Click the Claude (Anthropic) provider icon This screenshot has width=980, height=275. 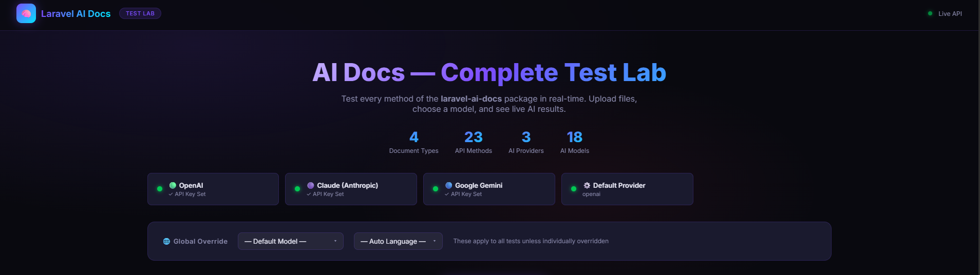(x=311, y=185)
